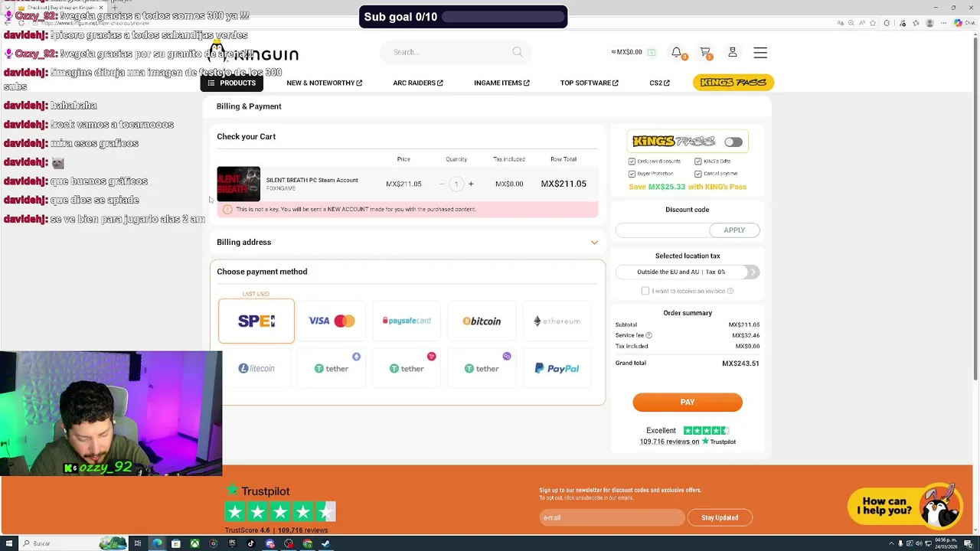This screenshot has width=980, height=551.
Task: Click the Windows Start button
Action: click(8, 543)
